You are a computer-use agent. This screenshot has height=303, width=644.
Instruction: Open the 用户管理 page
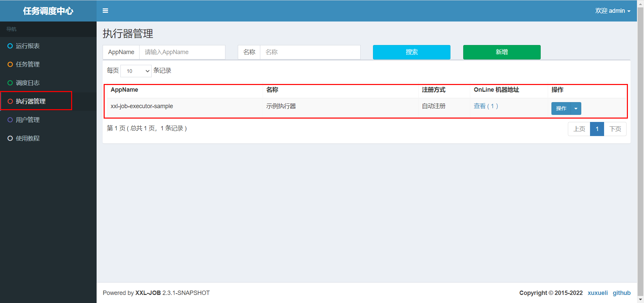click(28, 120)
